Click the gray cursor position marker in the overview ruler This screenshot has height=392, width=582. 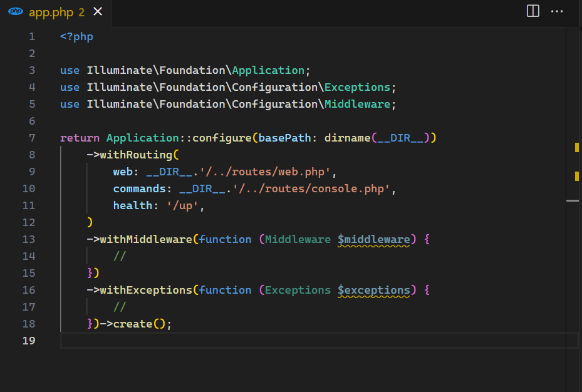click(x=573, y=200)
